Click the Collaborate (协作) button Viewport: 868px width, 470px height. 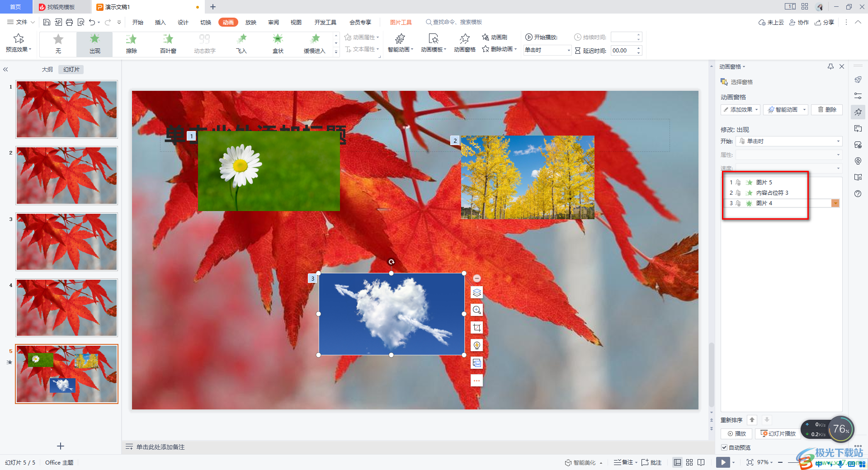(x=799, y=22)
